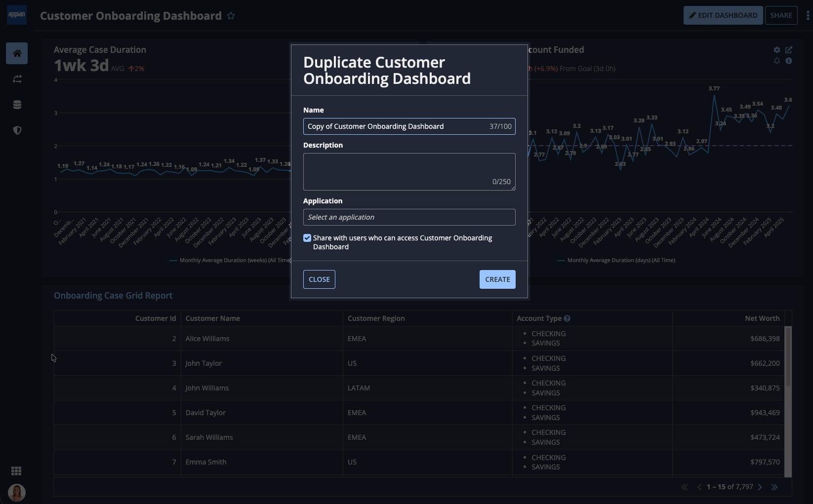Screen dimensions: 813x504
Task: Click the Description text area
Action: coord(409,172)
